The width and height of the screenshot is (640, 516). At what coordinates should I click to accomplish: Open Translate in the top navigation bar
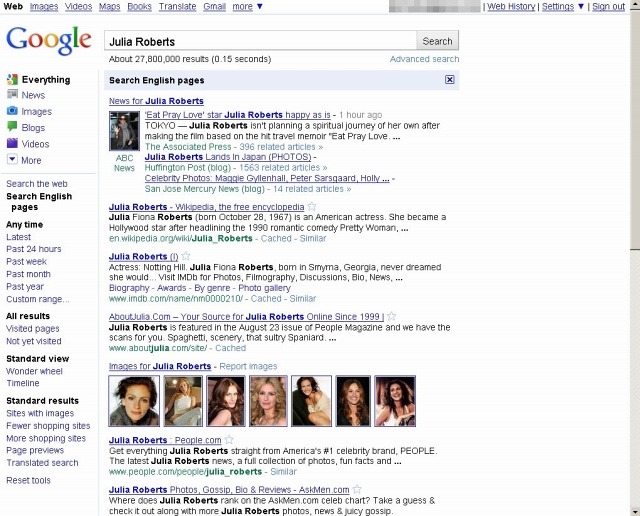click(178, 7)
